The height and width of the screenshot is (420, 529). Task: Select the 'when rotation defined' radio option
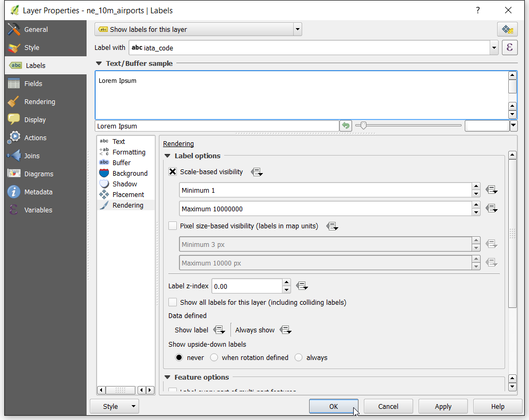coord(214,357)
